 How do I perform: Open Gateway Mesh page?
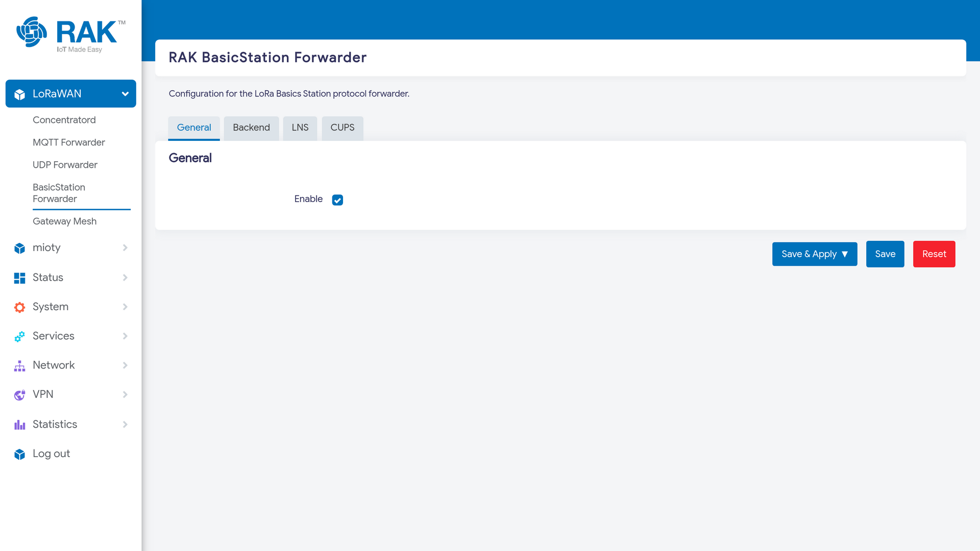click(x=64, y=221)
